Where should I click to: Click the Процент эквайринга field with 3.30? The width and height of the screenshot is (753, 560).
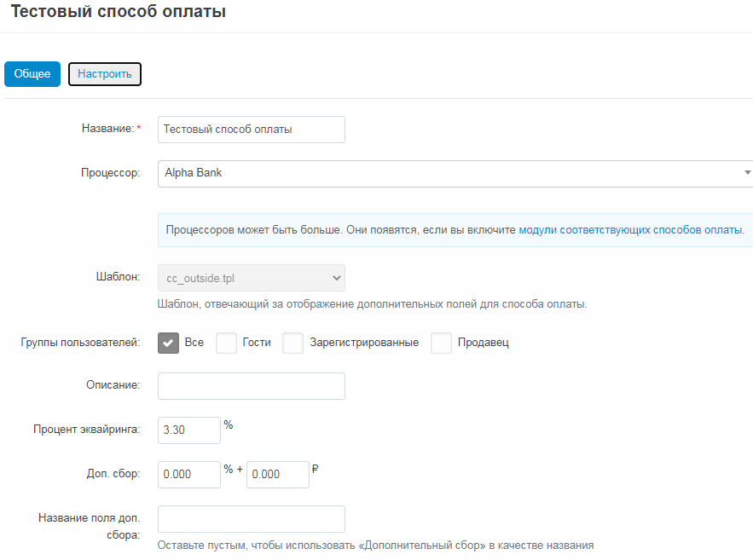click(x=189, y=430)
